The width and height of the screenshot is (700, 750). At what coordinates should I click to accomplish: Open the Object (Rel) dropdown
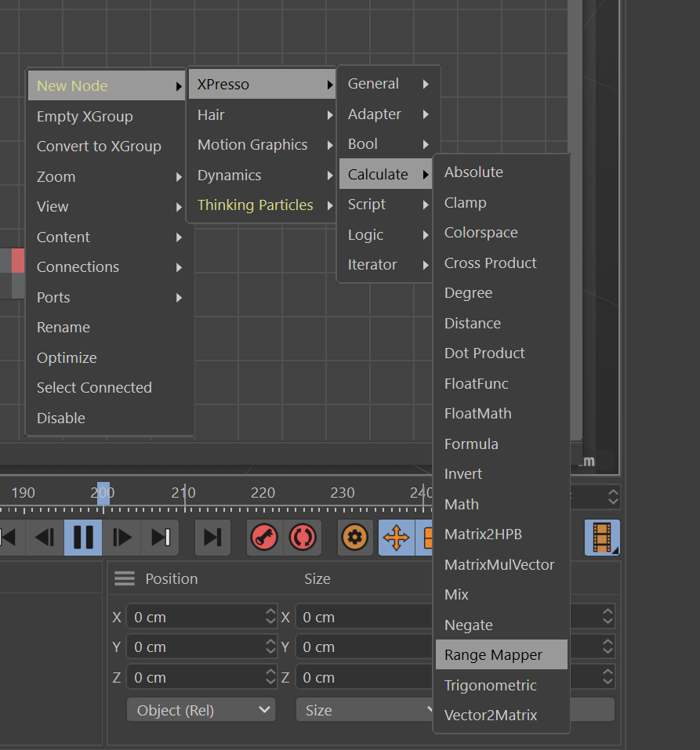click(201, 710)
